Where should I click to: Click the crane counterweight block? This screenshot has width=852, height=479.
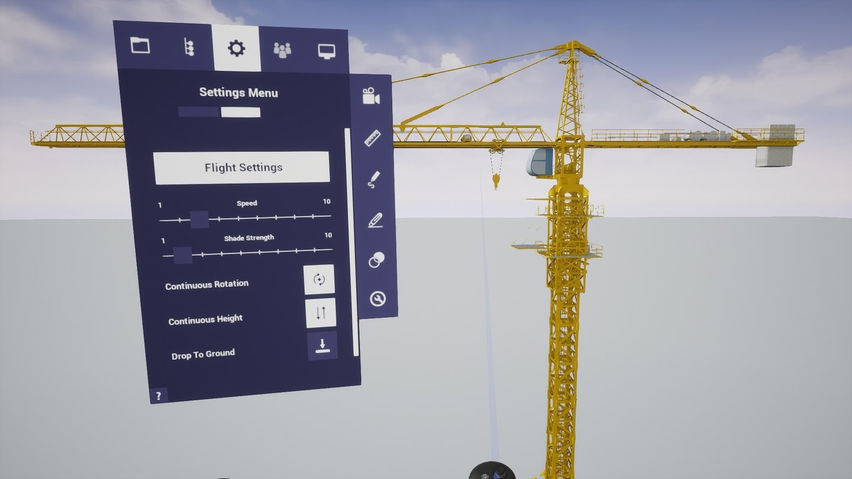coord(774,155)
